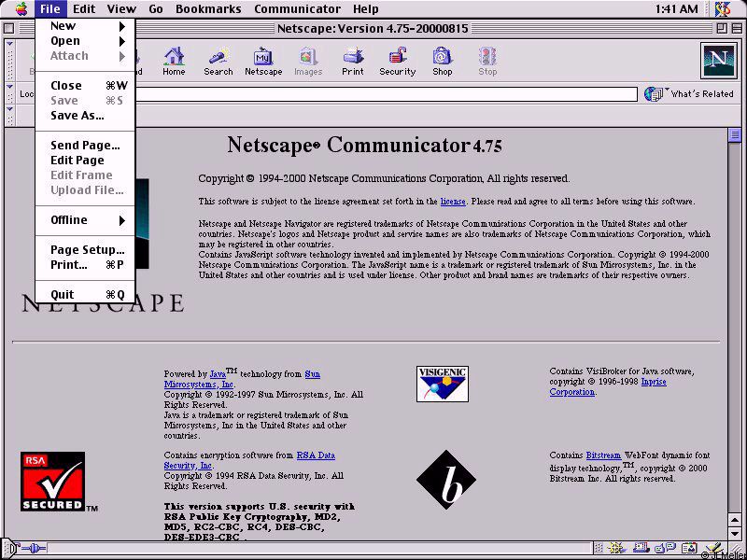This screenshot has width=747, height=560.
Task: Expand the Offline submenu in File menu
Action: pos(86,220)
